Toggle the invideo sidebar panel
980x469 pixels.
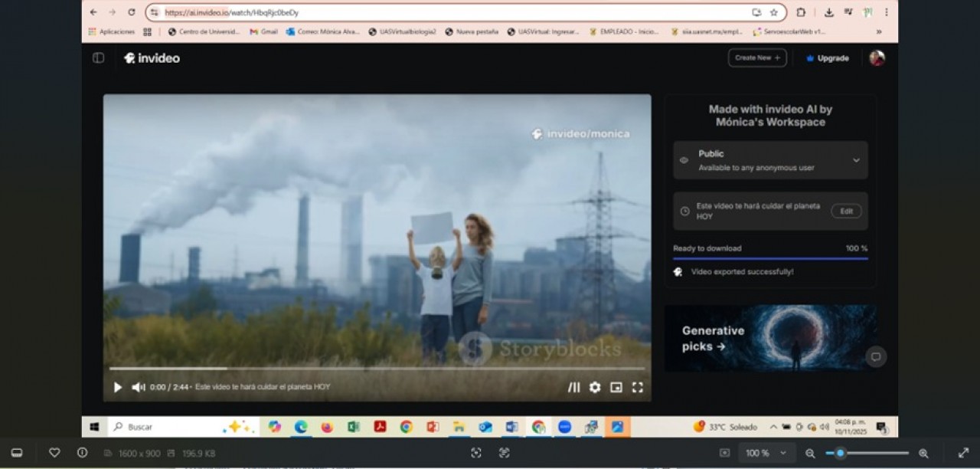(x=98, y=58)
